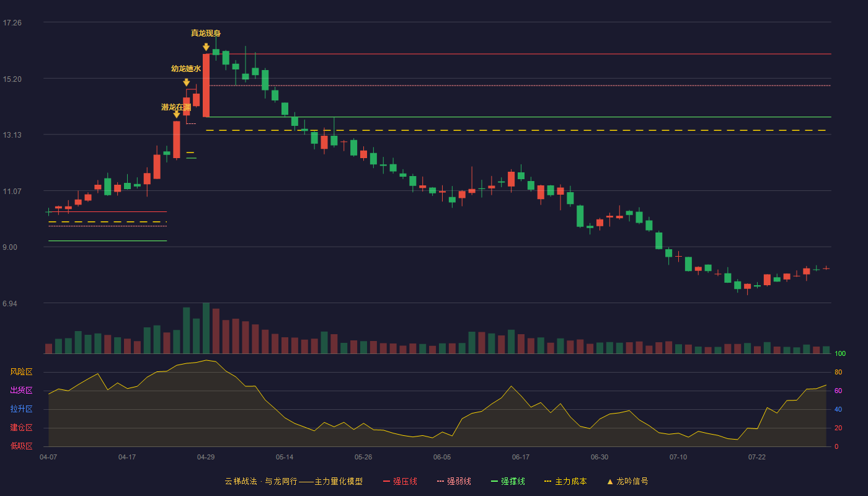
Task: Click the 40 value on indicator axis
Action: pos(838,409)
